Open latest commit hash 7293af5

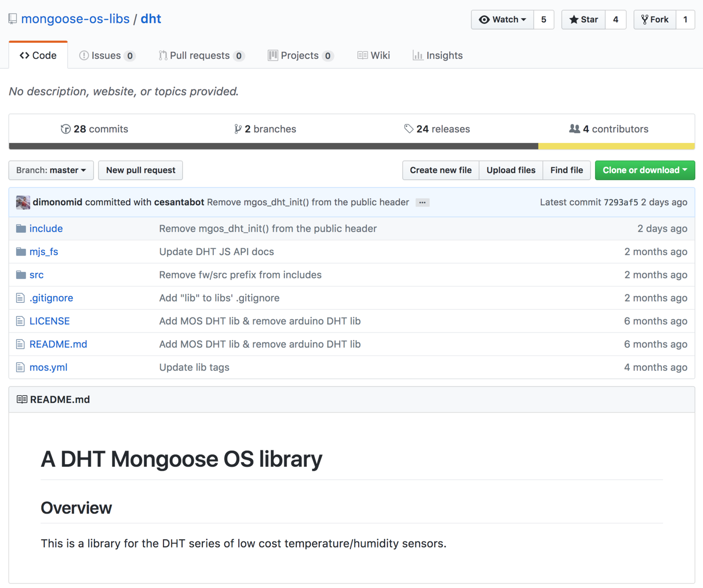(621, 202)
